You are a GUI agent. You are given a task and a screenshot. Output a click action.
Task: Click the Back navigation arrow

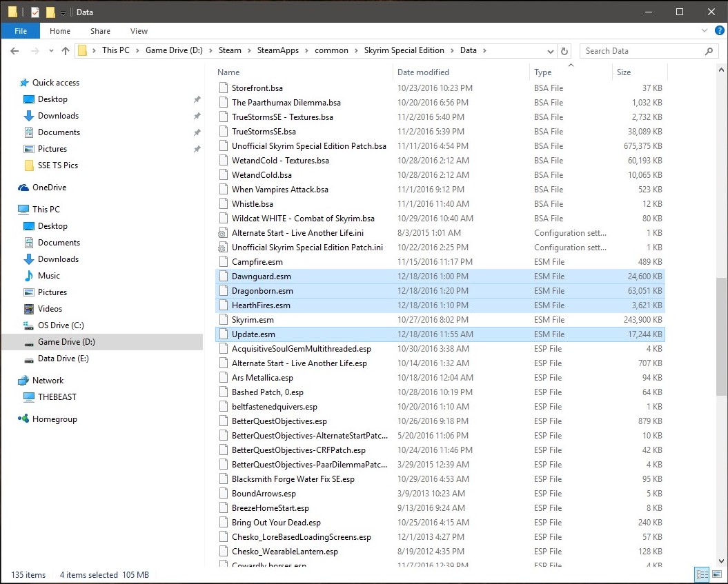pos(15,51)
